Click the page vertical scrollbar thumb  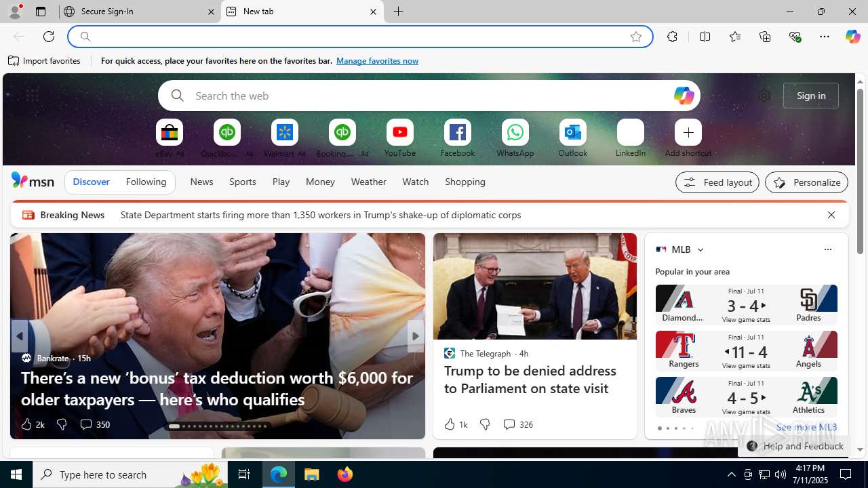(x=860, y=171)
